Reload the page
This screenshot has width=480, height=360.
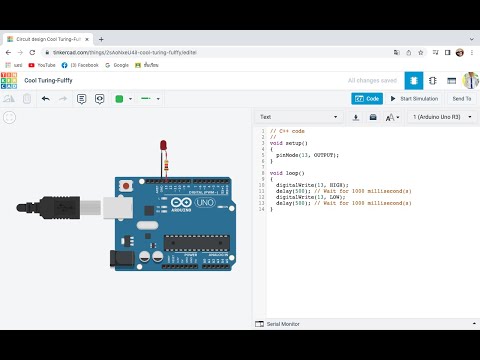point(32,52)
